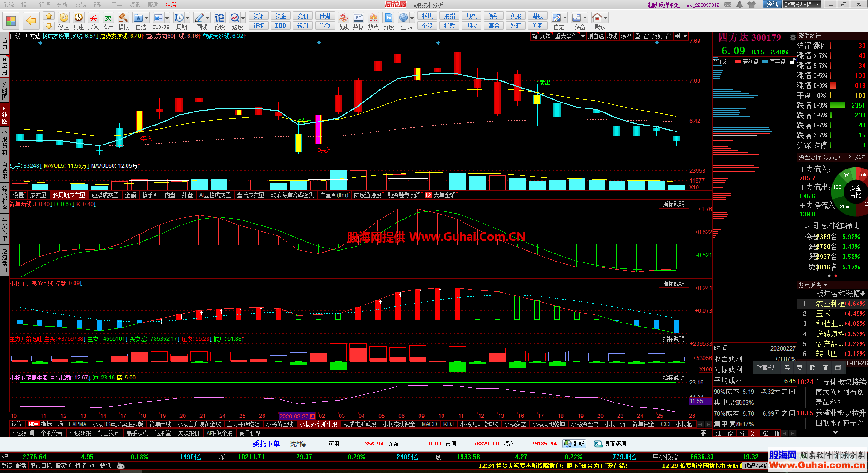Viewport: 868px width, 473px height.
Task: Expand the 热点板块 dropdown arrow
Action: (x=825, y=285)
